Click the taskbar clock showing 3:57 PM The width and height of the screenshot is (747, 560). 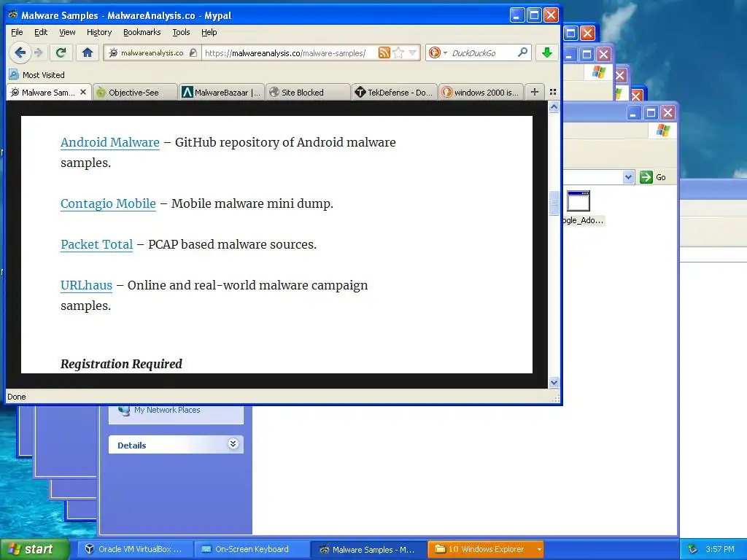pos(720,549)
